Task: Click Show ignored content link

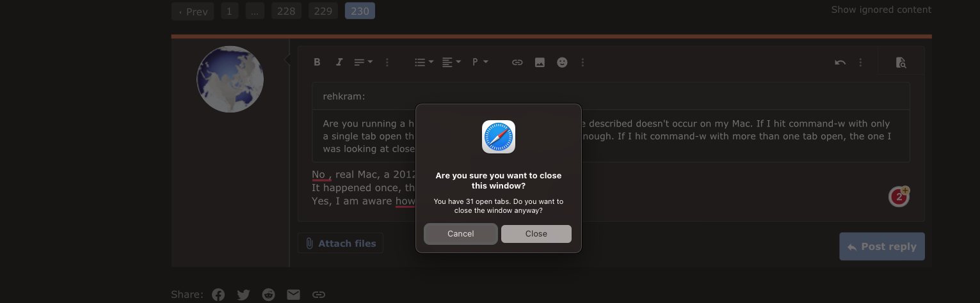Action: (881, 10)
